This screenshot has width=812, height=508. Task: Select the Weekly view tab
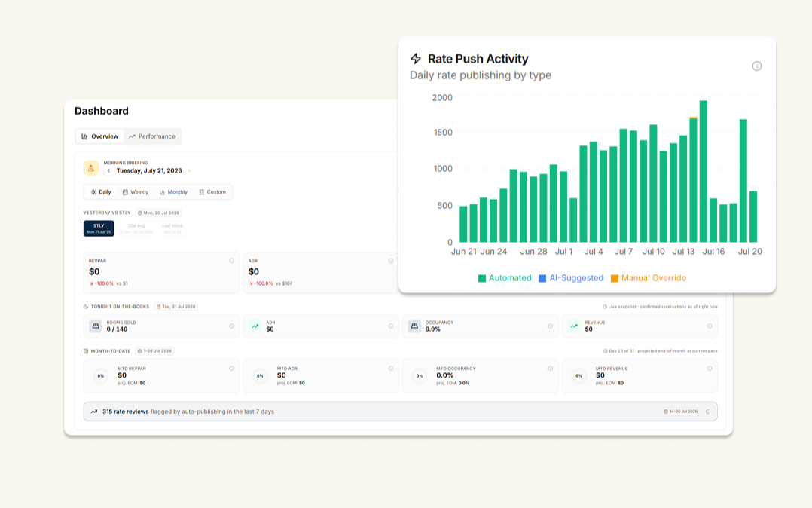(x=135, y=192)
